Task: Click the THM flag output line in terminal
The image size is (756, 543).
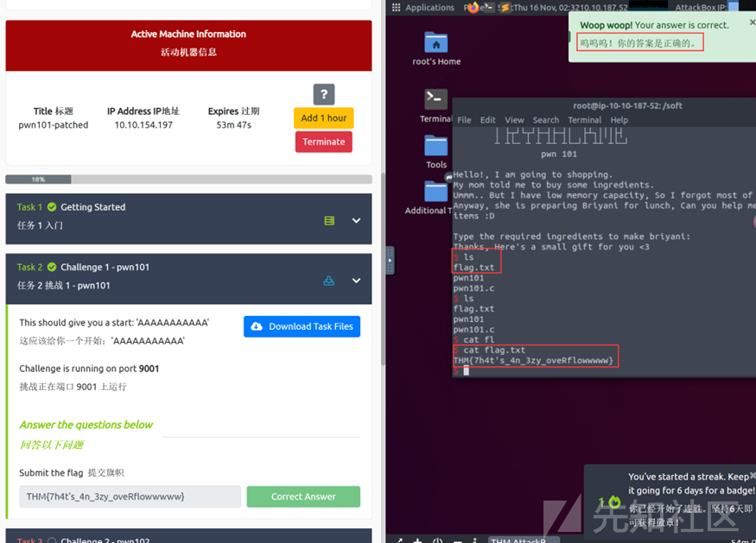Action: 533,360
